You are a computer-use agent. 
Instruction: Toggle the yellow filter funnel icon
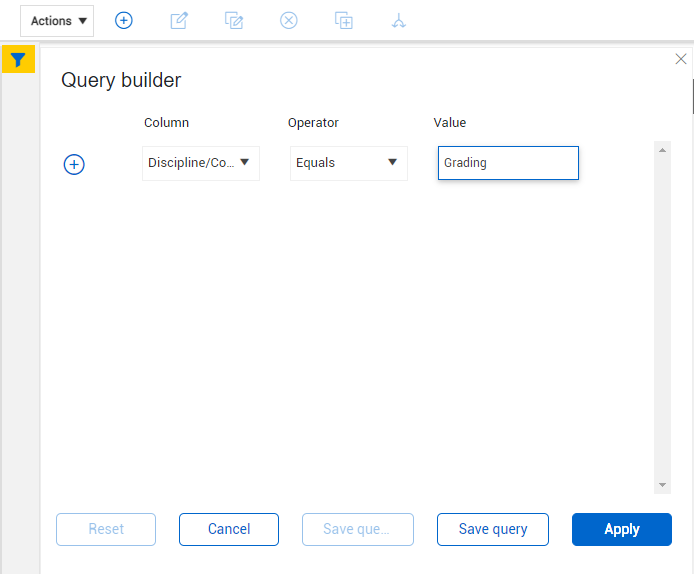point(18,60)
